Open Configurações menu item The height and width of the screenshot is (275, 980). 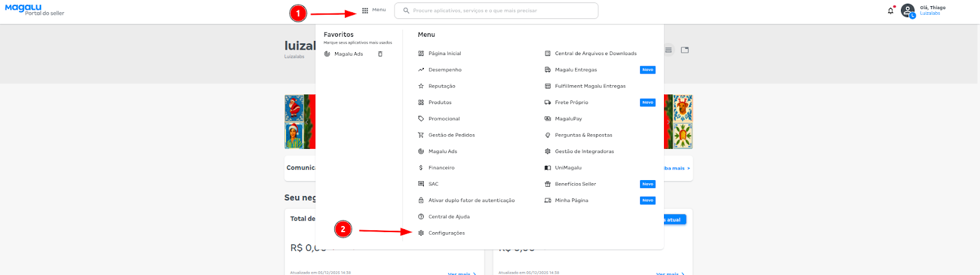(447, 233)
